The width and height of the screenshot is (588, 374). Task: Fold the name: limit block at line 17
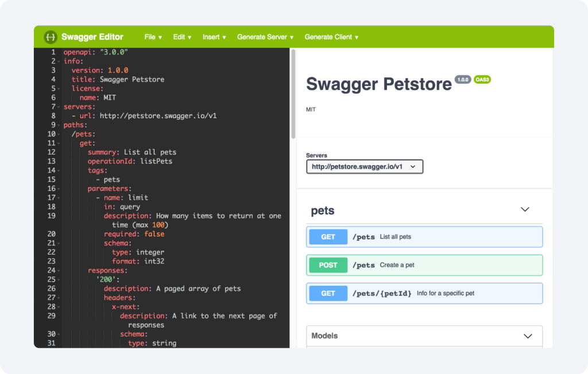(59, 198)
